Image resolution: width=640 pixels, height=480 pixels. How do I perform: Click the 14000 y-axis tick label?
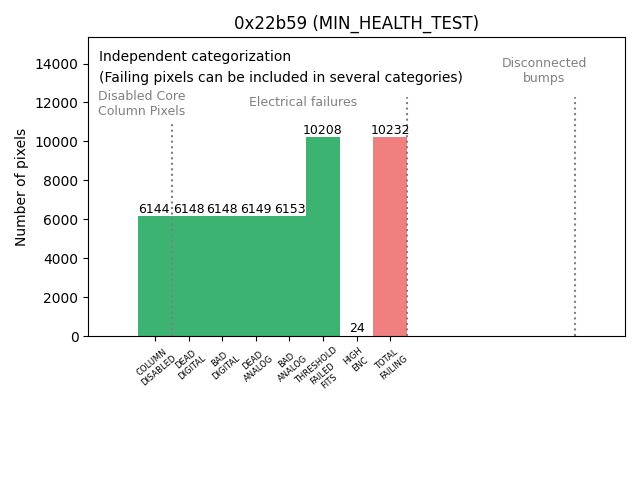point(58,64)
